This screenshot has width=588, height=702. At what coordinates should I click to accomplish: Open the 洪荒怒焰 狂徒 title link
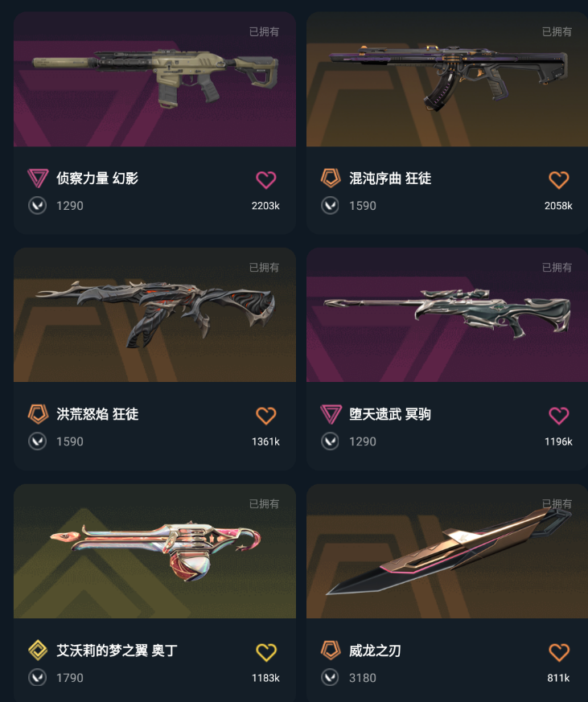point(97,414)
